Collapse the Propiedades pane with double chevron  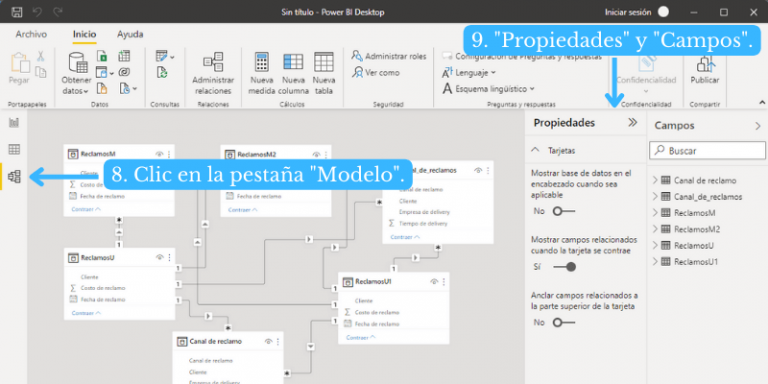(633, 122)
